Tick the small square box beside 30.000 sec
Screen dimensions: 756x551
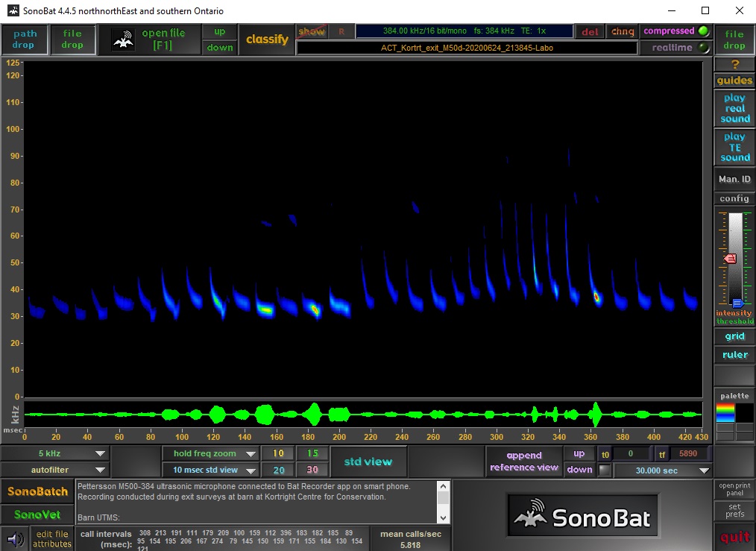(x=604, y=470)
